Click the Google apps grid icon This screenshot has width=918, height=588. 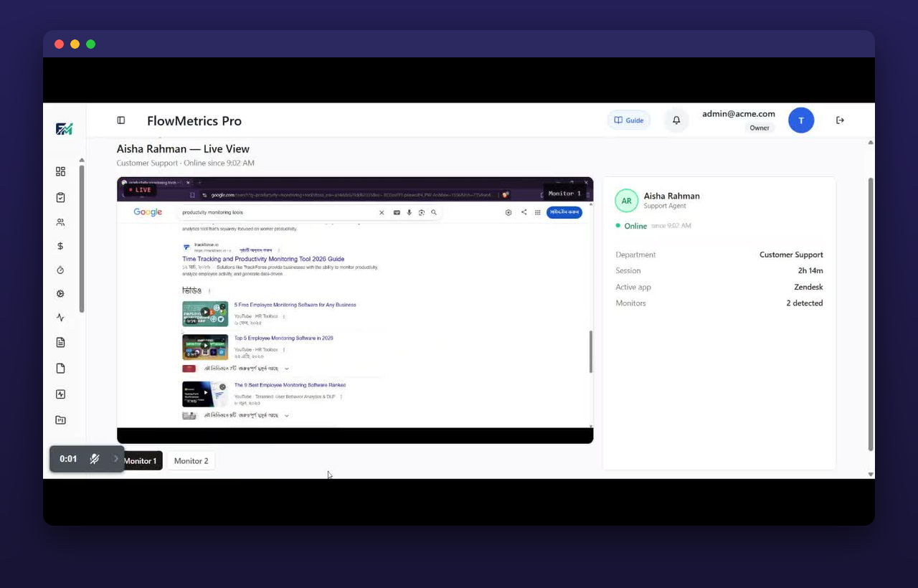coord(537,212)
